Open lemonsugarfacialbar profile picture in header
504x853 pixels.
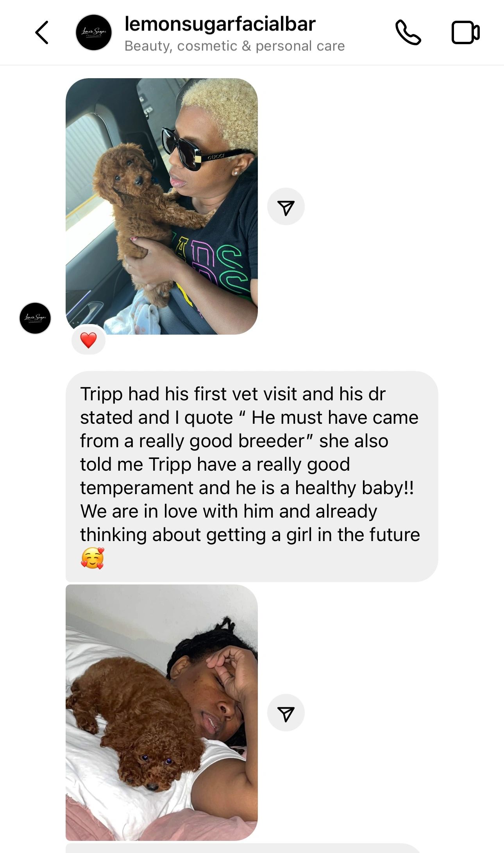coord(93,32)
